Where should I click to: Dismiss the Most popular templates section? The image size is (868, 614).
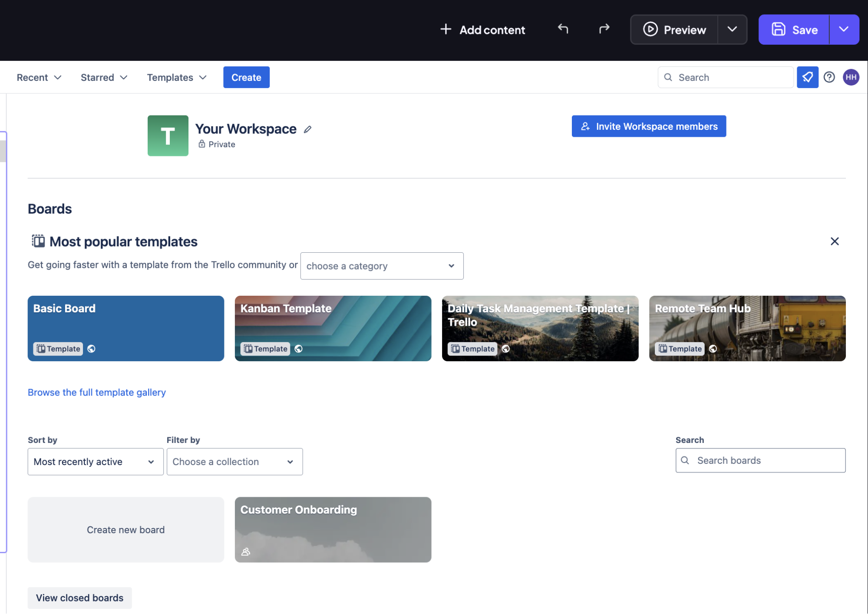(x=834, y=241)
